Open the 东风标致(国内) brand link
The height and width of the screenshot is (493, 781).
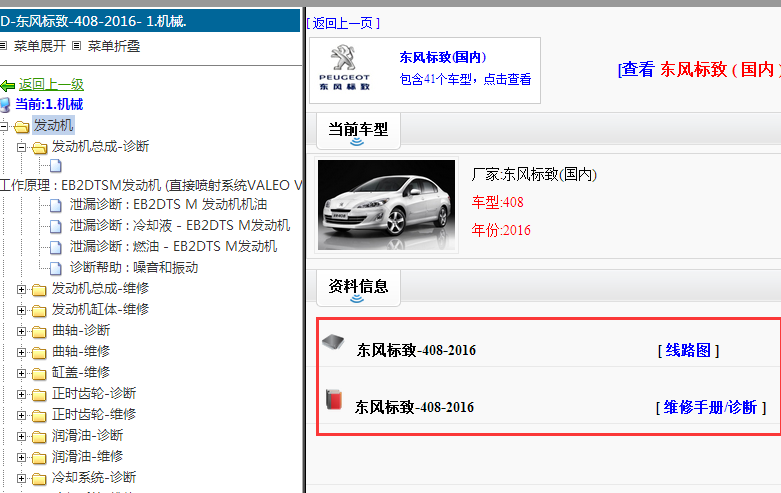443,57
